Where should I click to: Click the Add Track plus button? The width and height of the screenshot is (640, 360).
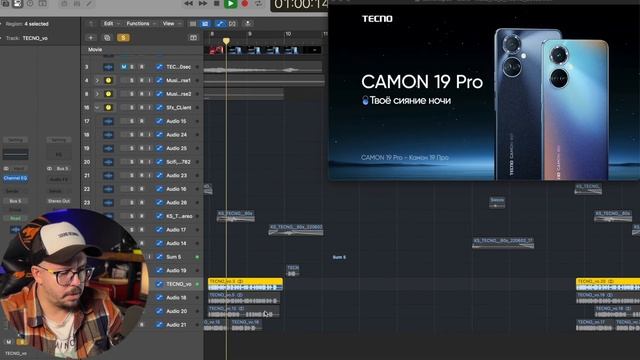[91, 38]
